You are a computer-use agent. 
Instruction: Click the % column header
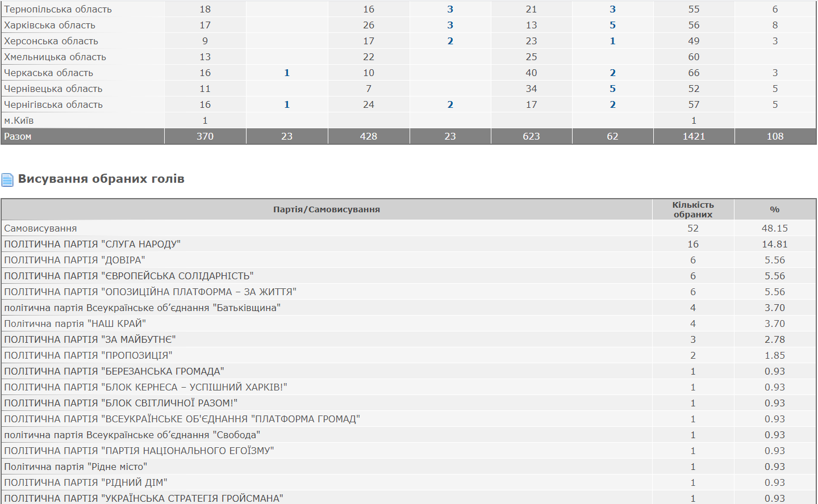coord(774,209)
